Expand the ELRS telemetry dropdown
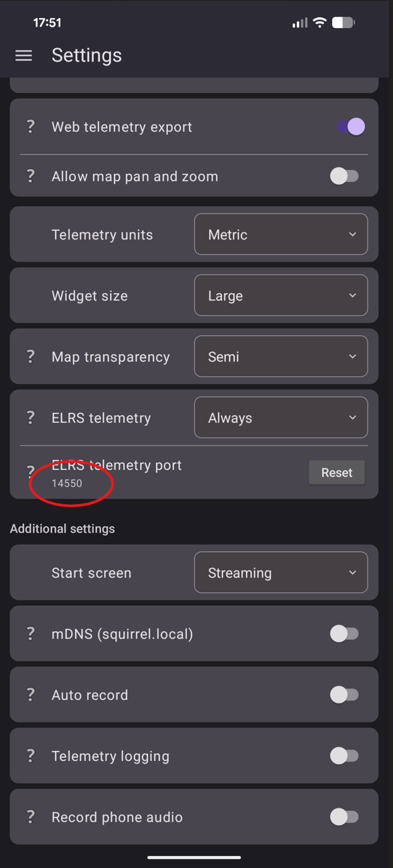The width and height of the screenshot is (393, 868). [x=281, y=417]
